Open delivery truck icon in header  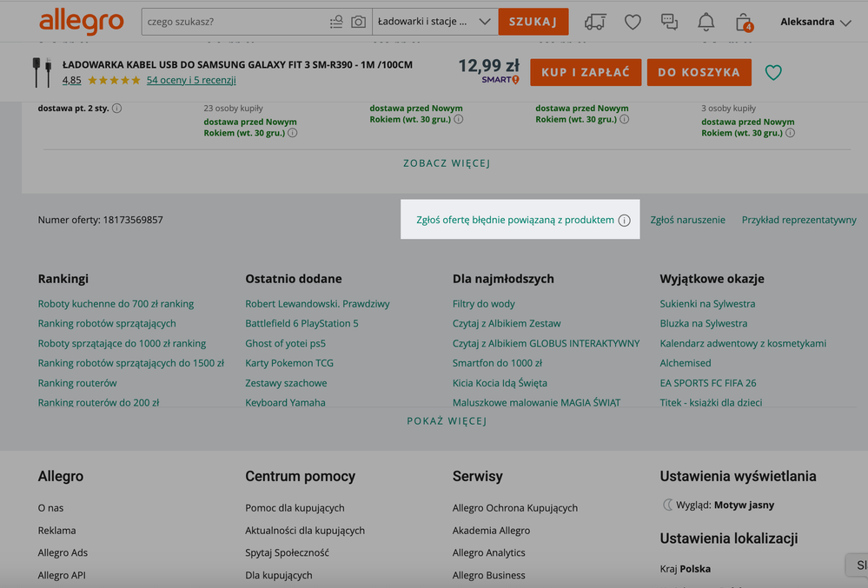595,22
